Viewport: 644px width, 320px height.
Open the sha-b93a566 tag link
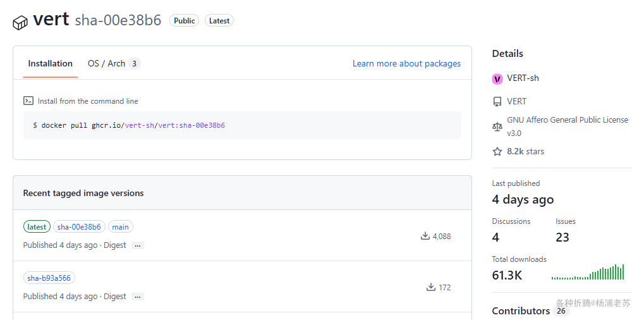(49, 278)
